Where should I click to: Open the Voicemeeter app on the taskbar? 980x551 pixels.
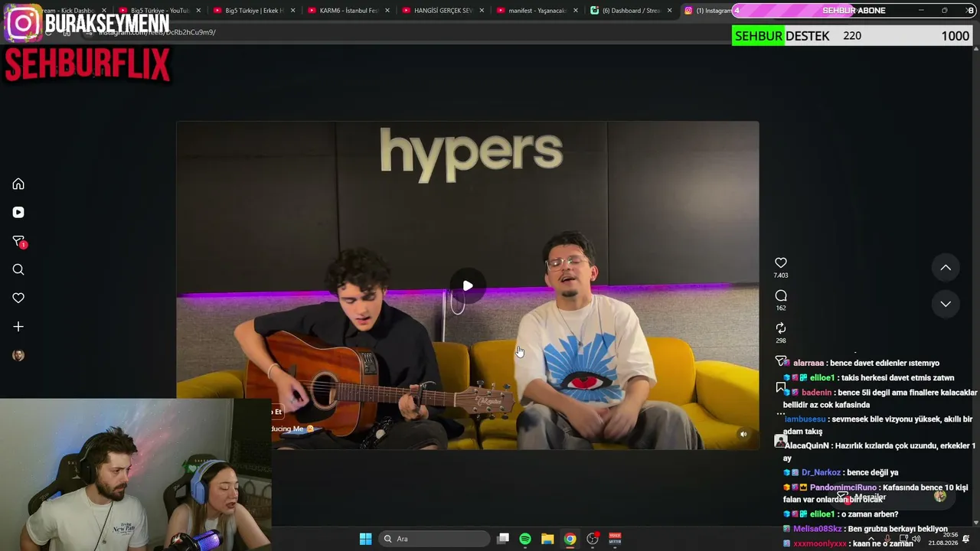click(x=615, y=539)
